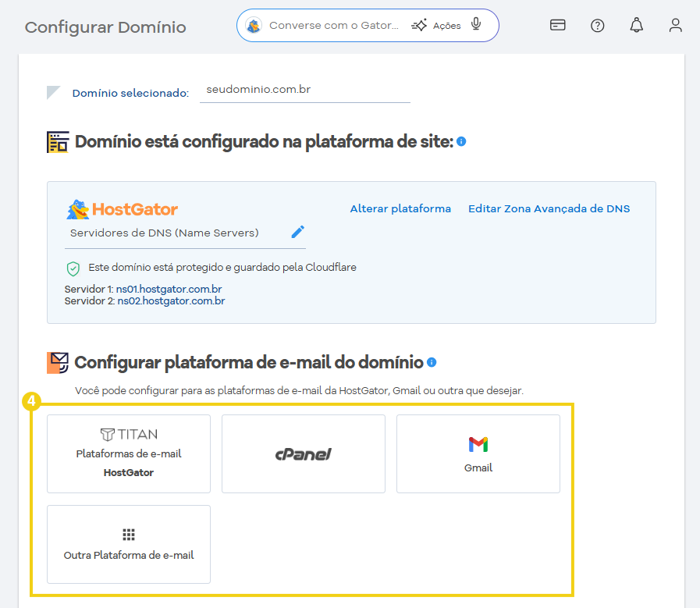Click the microphone icon in the Gator chat bar
The width and height of the screenshot is (700, 608).
click(x=476, y=24)
